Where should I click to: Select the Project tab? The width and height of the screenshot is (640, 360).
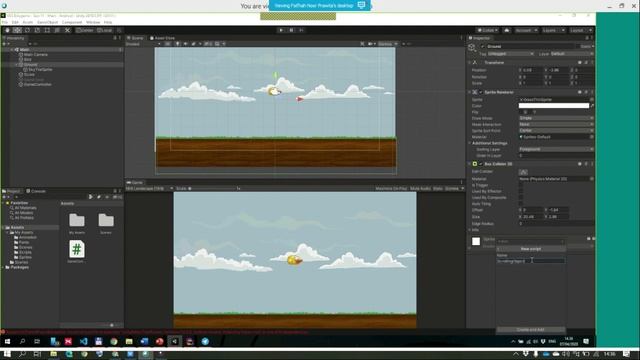click(x=12, y=191)
